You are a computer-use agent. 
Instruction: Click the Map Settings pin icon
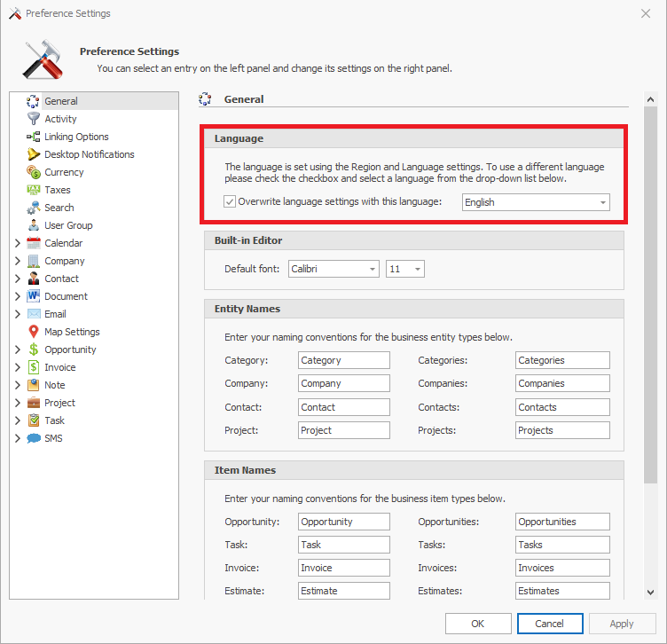pyautogui.click(x=34, y=332)
